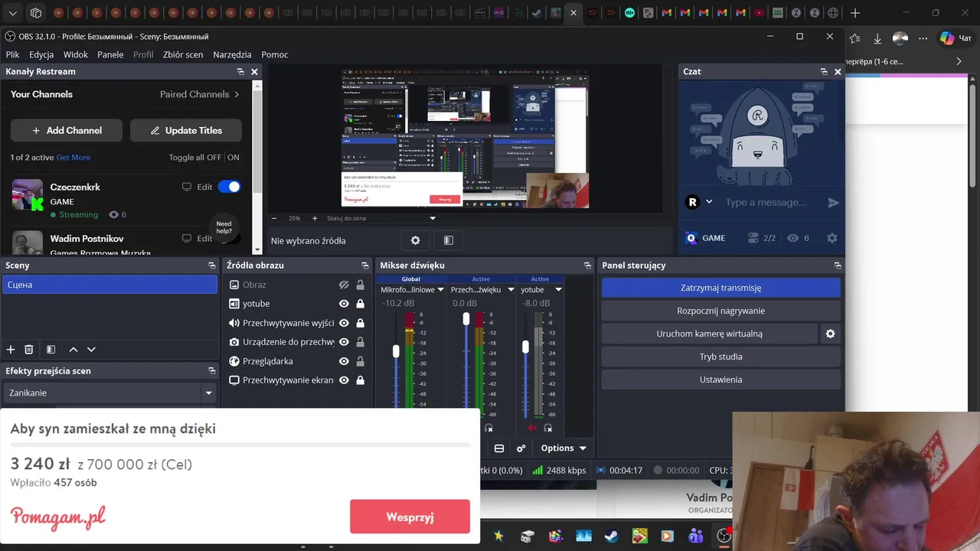Send chat message arrow icon
The height and width of the screenshot is (551, 980).
click(833, 202)
